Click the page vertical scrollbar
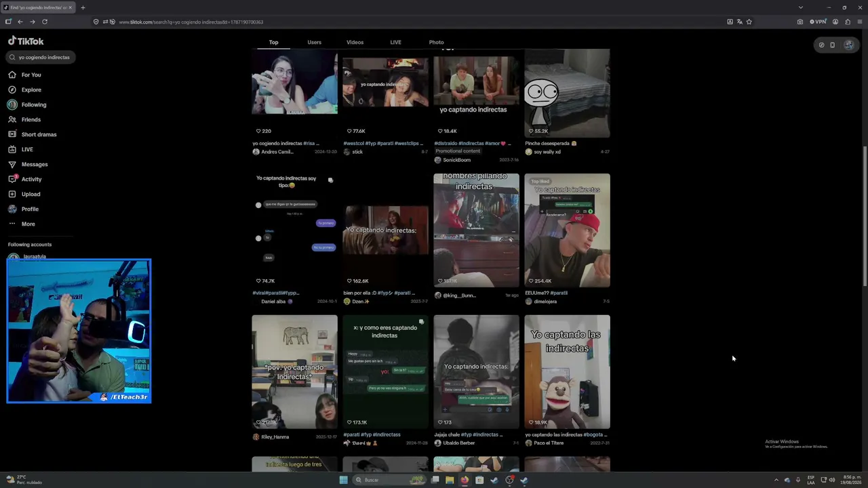Screen dimensions: 868x488 pos(865,217)
